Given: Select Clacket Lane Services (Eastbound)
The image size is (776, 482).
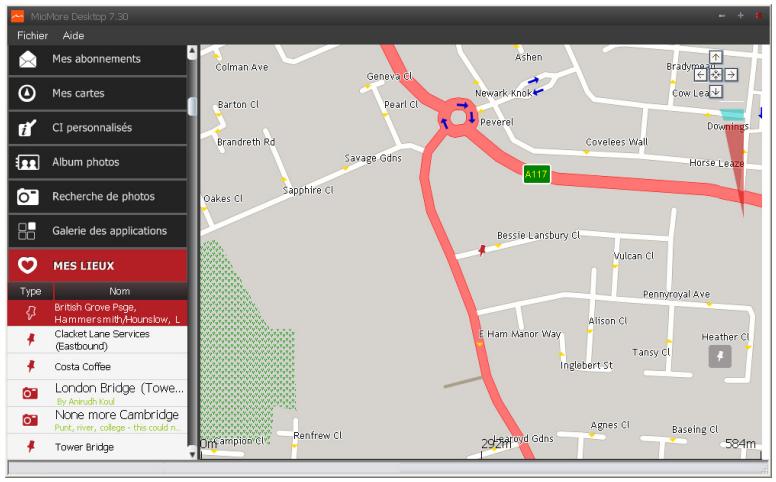Looking at the screenshot, I should (97, 339).
